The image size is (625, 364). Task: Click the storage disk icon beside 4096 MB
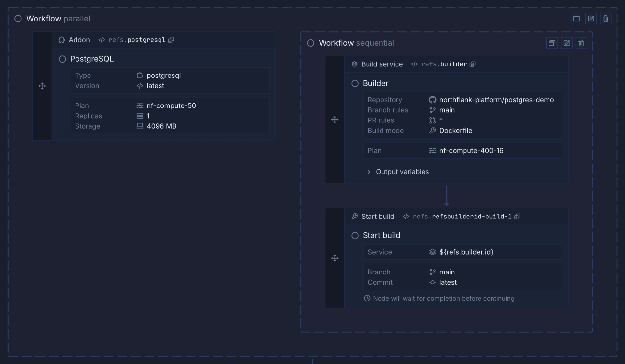coord(140,126)
